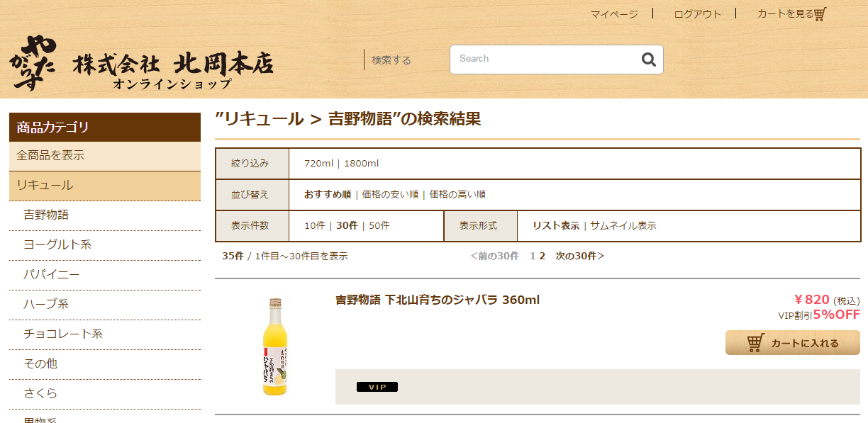Screen dimensions: 868x423
Task: Open the パパイニー subcategory
Action: coord(105,274)
